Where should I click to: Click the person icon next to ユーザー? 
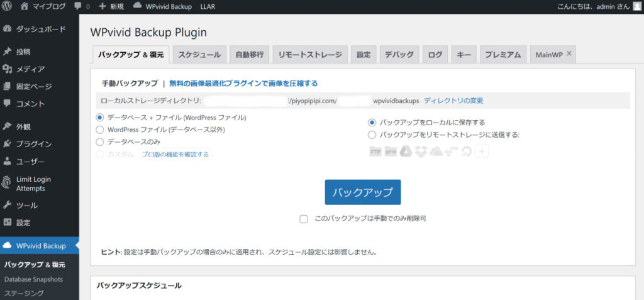pos(7,161)
